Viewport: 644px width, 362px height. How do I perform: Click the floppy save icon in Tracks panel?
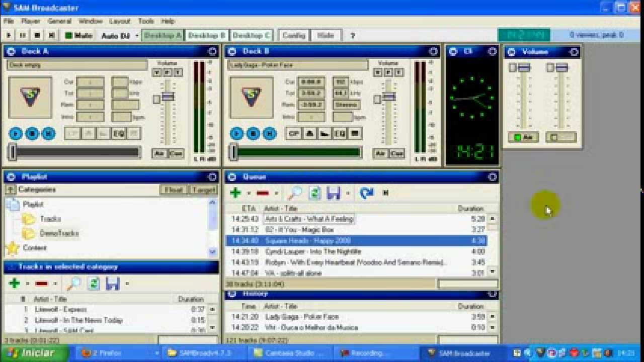pyautogui.click(x=112, y=284)
